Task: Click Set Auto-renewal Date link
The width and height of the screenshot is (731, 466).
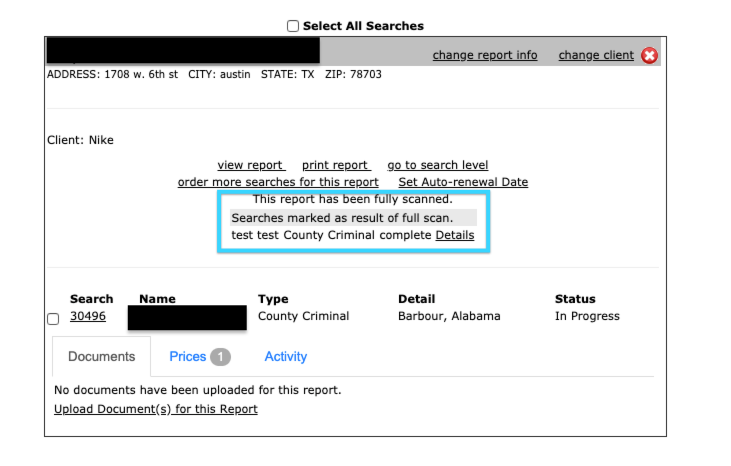Action: click(x=463, y=182)
